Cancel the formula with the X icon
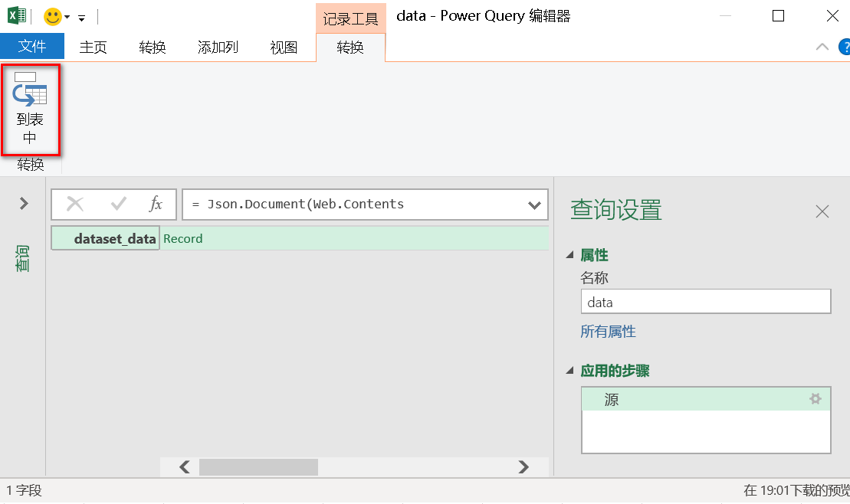This screenshot has width=850, height=504. (x=75, y=205)
